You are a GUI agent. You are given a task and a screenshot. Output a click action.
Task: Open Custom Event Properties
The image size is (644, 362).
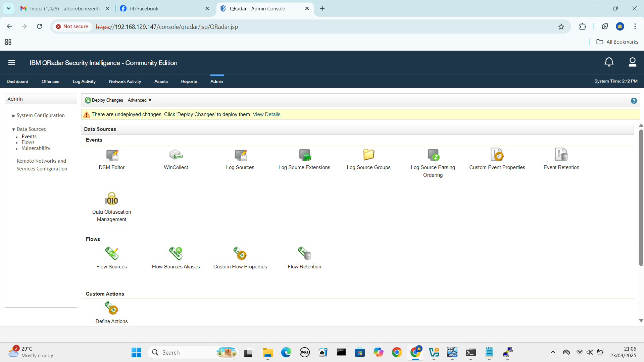(497, 155)
